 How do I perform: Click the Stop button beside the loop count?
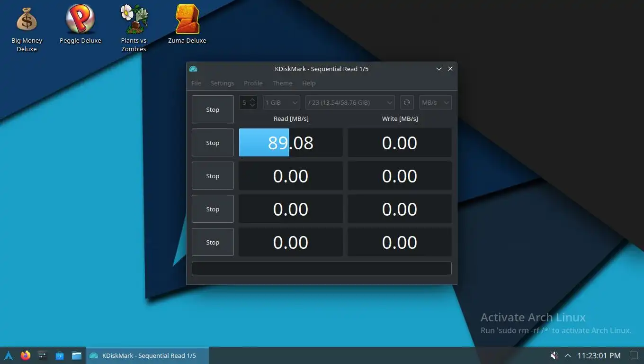pos(213,109)
